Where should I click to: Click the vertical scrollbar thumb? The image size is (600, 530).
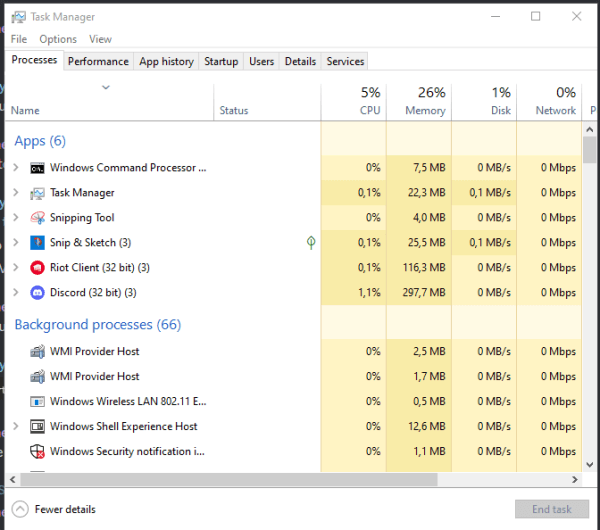(590, 150)
